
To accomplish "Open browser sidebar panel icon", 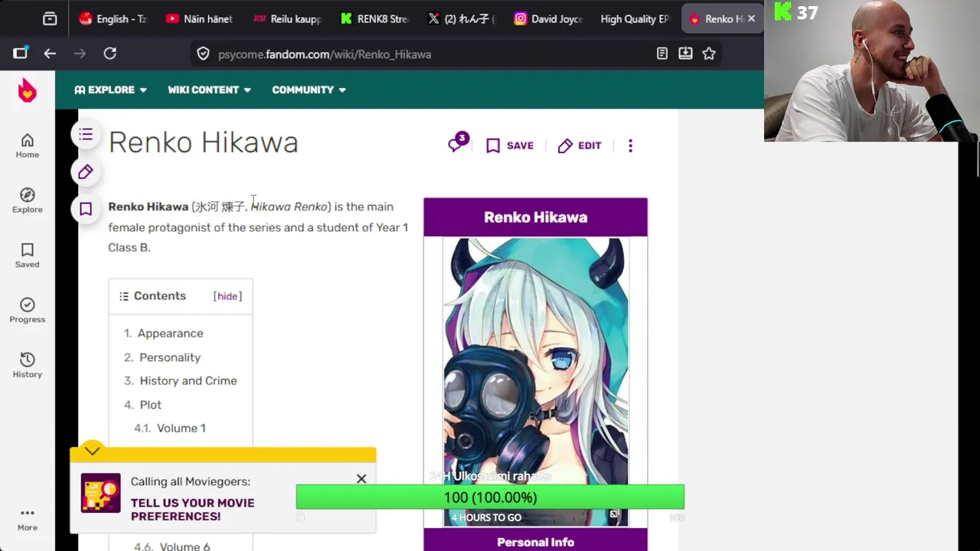I will point(20,54).
